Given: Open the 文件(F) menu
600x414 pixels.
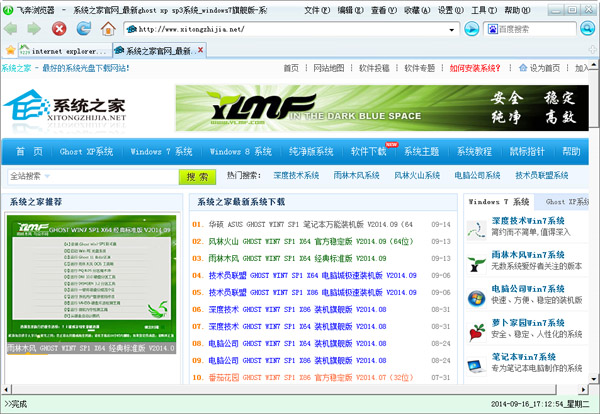Looking at the screenshot, I should click(x=317, y=9).
